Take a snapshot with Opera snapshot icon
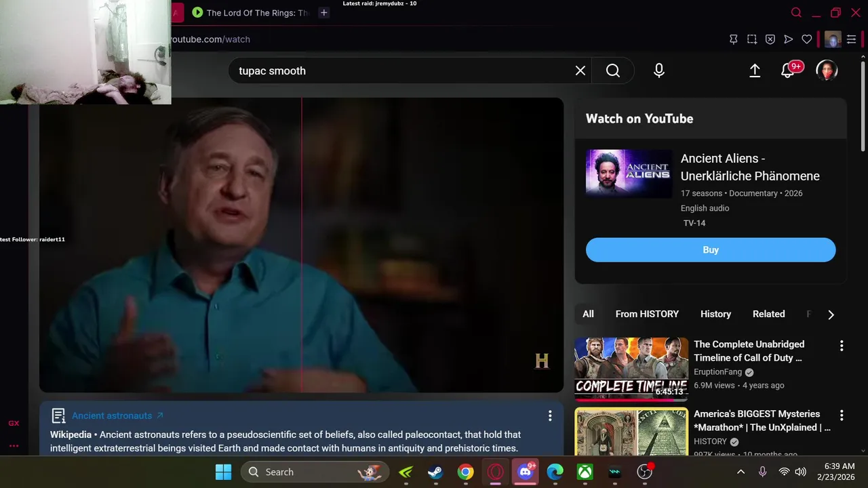Screen dimensions: 868x488 click(752, 39)
